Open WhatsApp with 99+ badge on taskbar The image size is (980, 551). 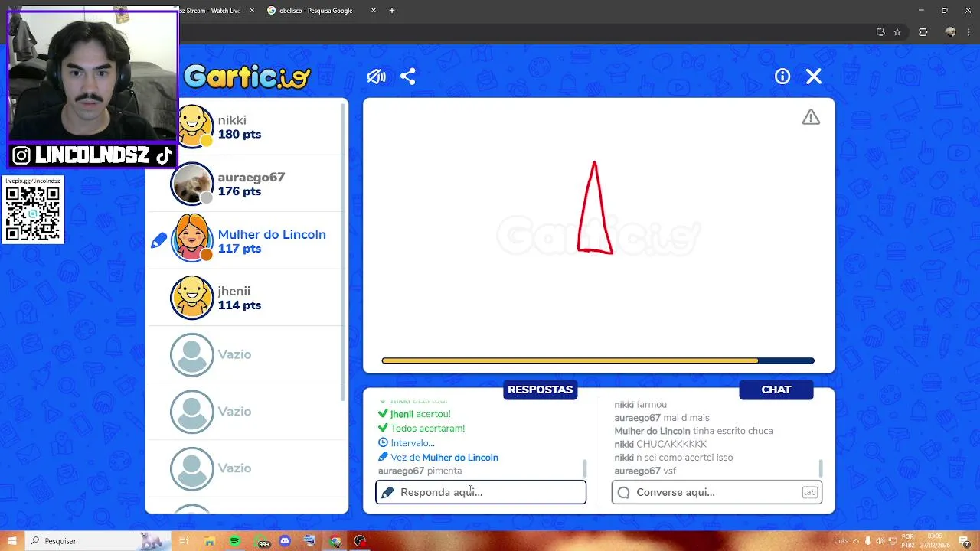262,541
